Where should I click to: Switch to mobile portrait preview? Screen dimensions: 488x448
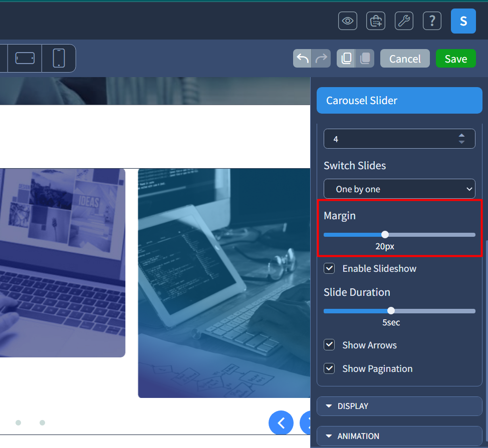(x=59, y=58)
